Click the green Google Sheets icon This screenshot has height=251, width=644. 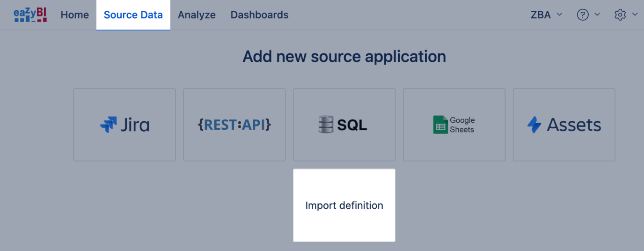click(440, 125)
